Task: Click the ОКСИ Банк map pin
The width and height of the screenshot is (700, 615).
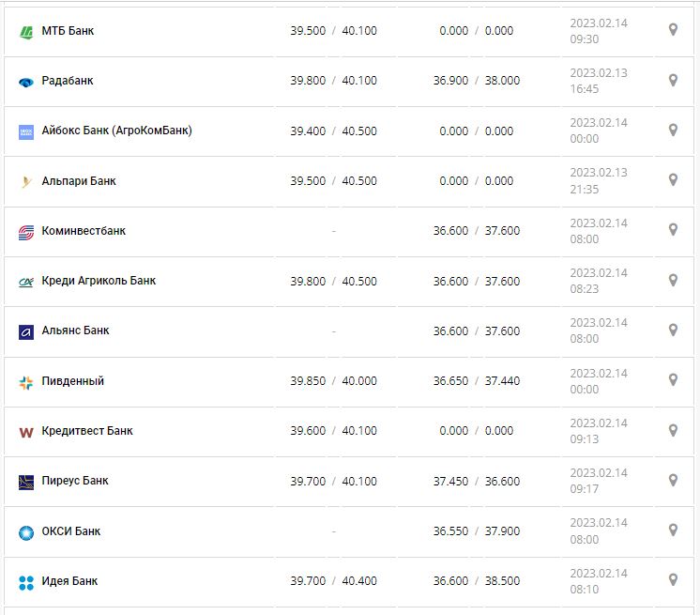Action: click(673, 530)
